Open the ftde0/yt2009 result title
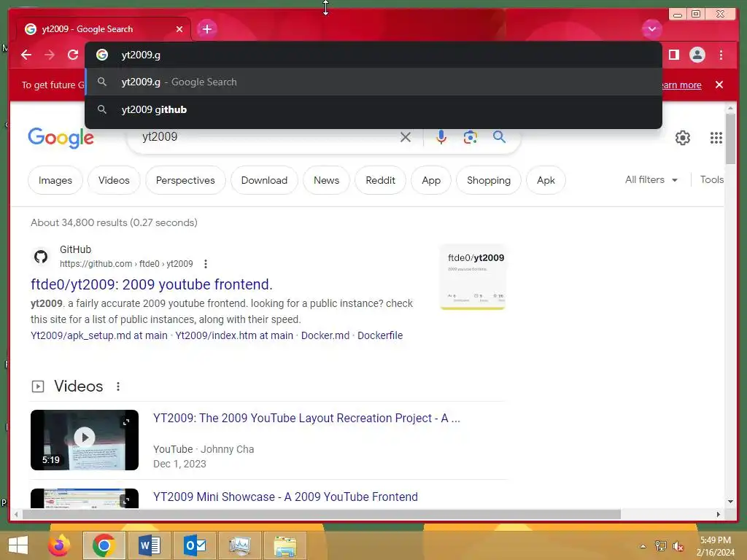This screenshot has height=560, width=747. 152,284
